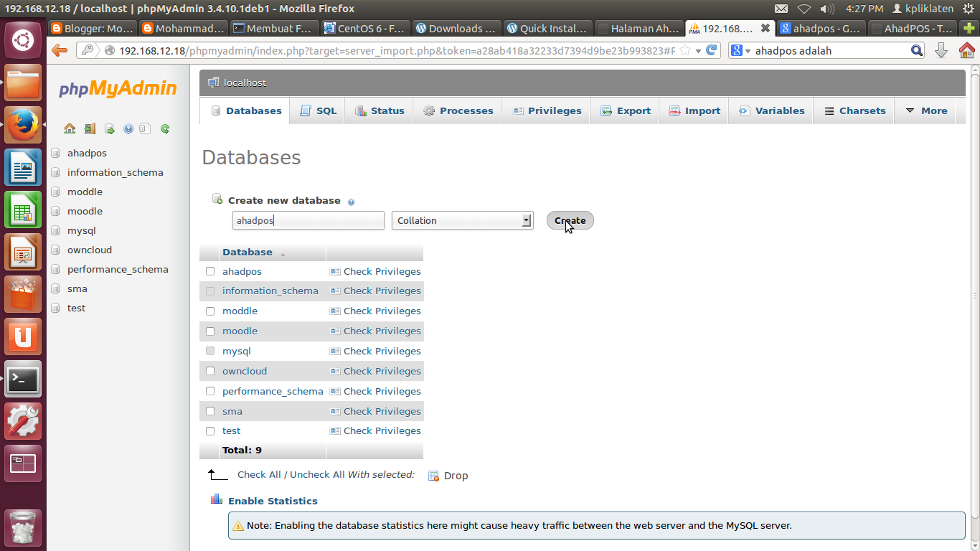The width and height of the screenshot is (980, 551).
Task: Click the database icon beside mysql in sidebar
Action: pos(56,231)
